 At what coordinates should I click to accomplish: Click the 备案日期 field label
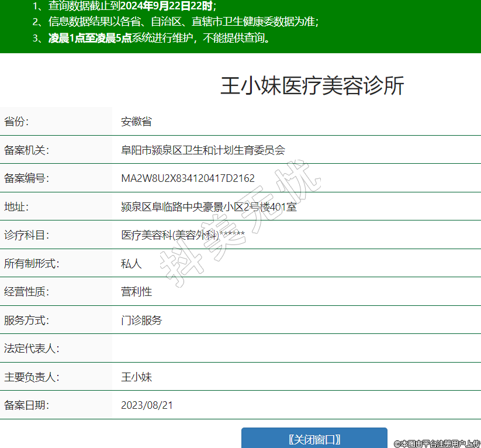(x=26, y=405)
